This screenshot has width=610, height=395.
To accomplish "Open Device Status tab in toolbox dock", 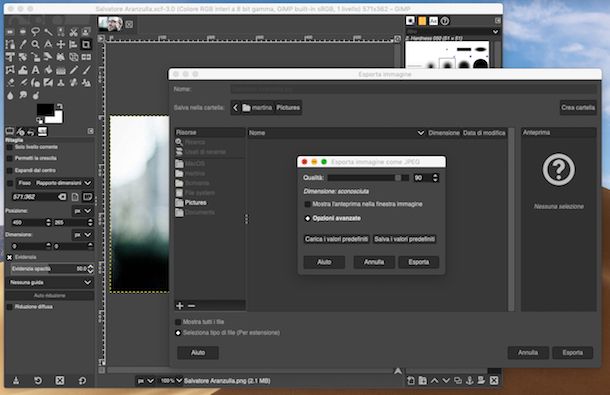I will point(20,132).
